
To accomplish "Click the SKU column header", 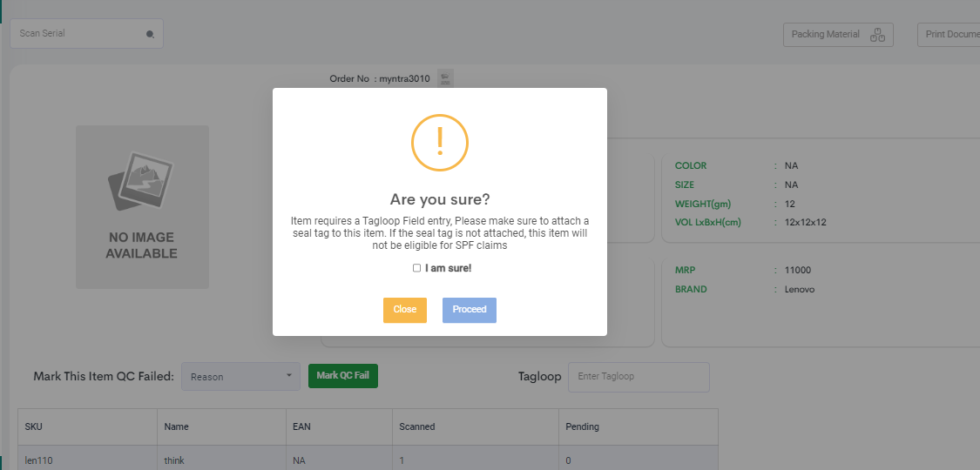I will coord(87,427).
